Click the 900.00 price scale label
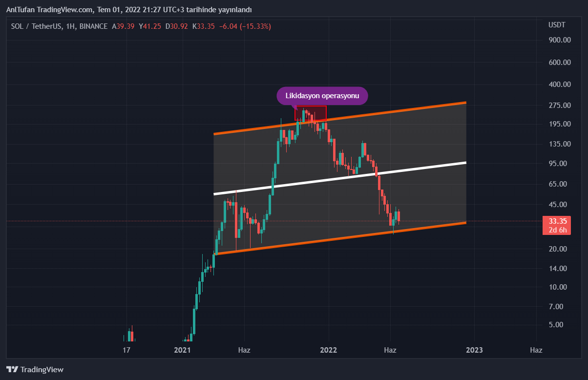Viewport: 588px width, 380px height. [560, 40]
